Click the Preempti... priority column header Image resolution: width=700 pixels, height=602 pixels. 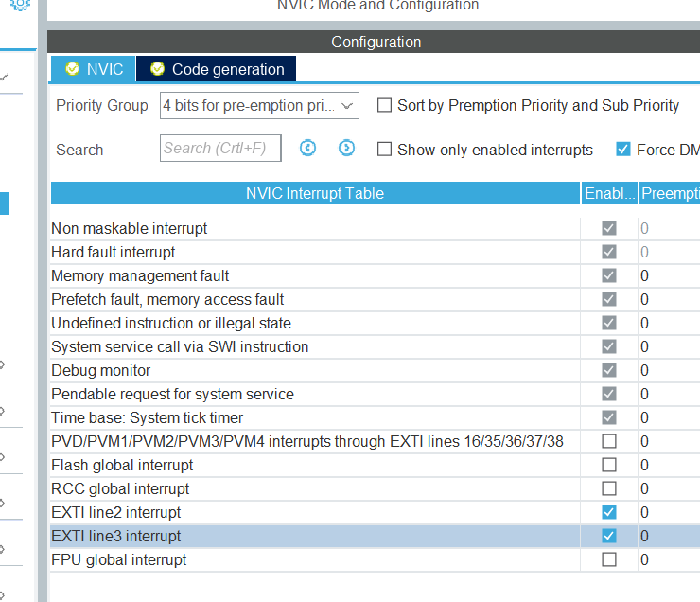[x=670, y=193]
